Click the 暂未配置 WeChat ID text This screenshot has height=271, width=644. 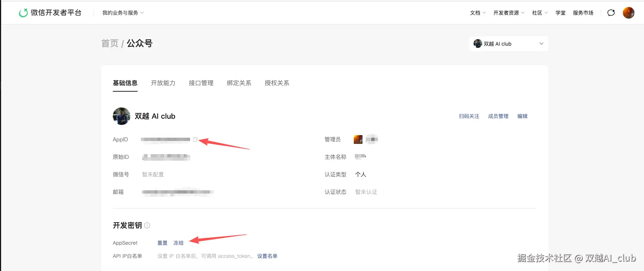coord(153,175)
